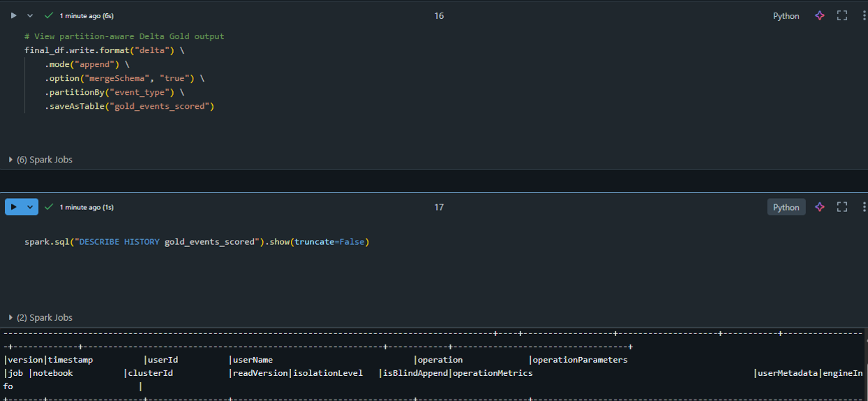Viewport: 868px width, 401px height.
Task: Click the "1 minute ago (6s)" run status
Action: pyautogui.click(x=87, y=15)
